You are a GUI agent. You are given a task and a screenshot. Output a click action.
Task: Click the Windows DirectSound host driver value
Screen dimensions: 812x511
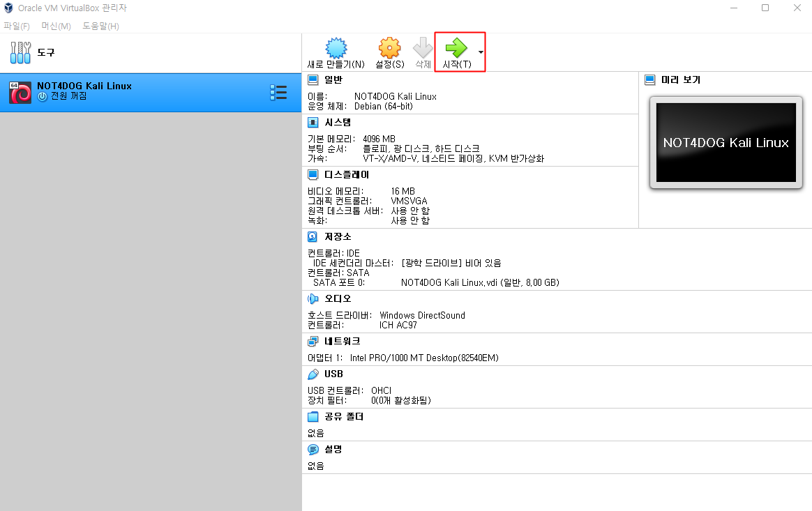(x=422, y=315)
